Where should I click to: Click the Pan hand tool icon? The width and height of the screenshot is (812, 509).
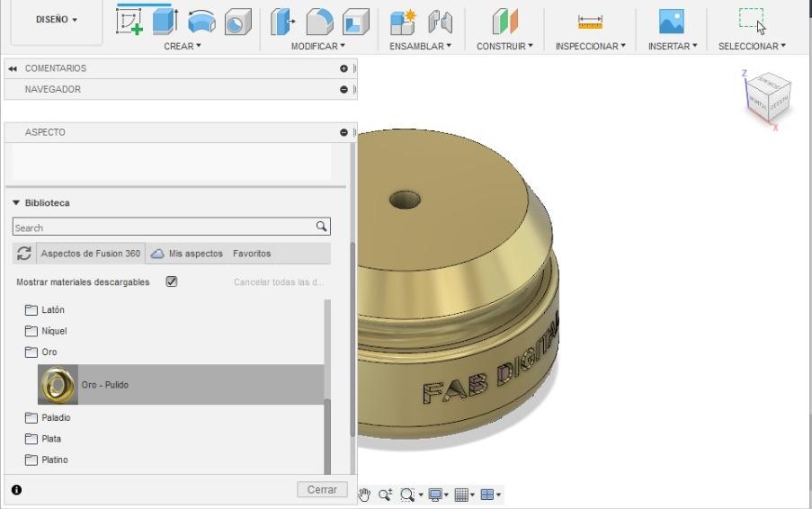pos(364,495)
